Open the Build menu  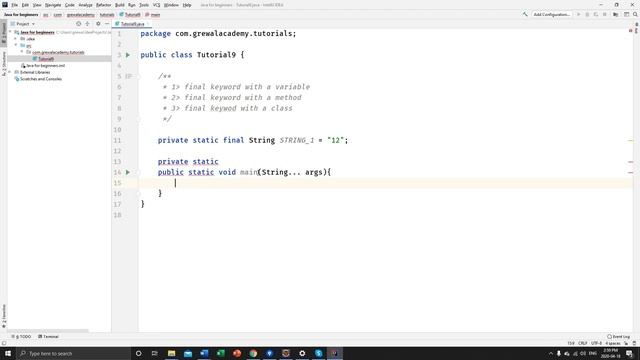(x=120, y=5)
